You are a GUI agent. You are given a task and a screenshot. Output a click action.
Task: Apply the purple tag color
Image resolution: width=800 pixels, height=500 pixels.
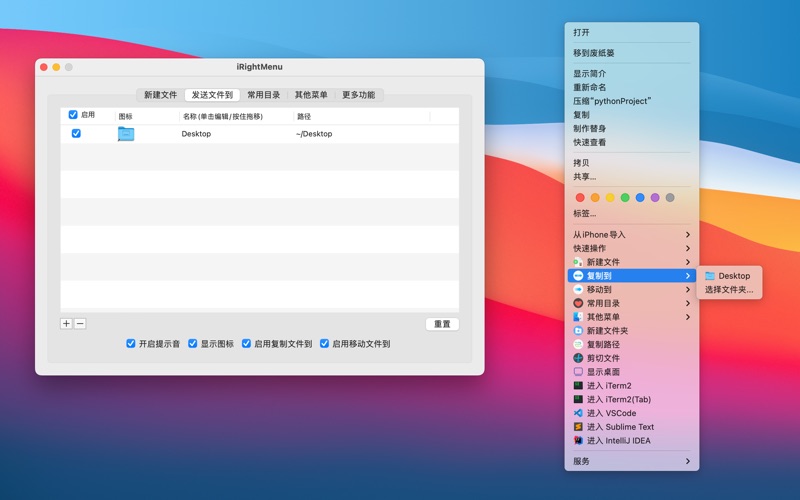point(655,197)
